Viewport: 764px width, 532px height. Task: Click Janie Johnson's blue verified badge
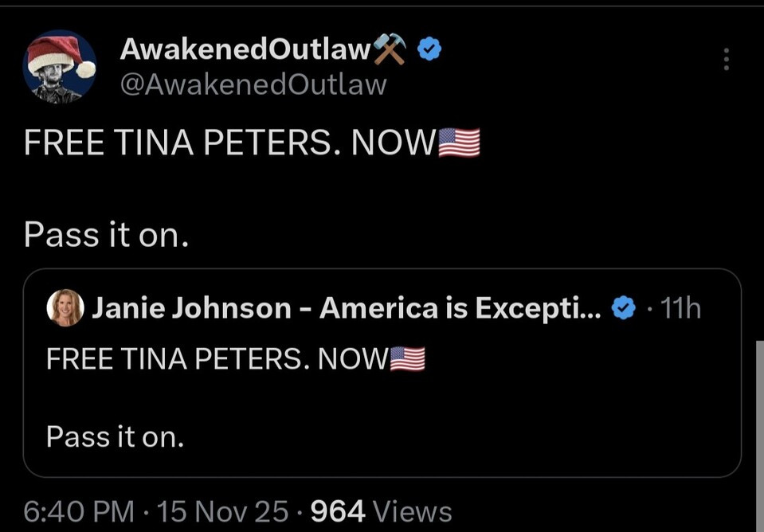tap(623, 308)
